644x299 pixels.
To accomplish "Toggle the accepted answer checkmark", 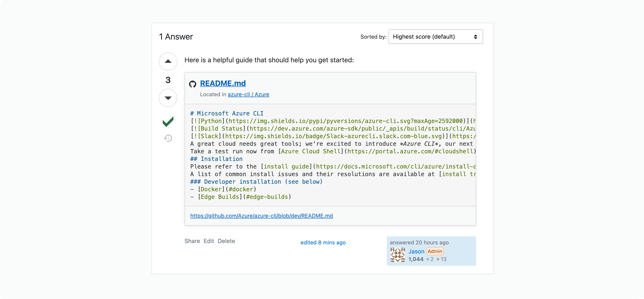I will [168, 121].
